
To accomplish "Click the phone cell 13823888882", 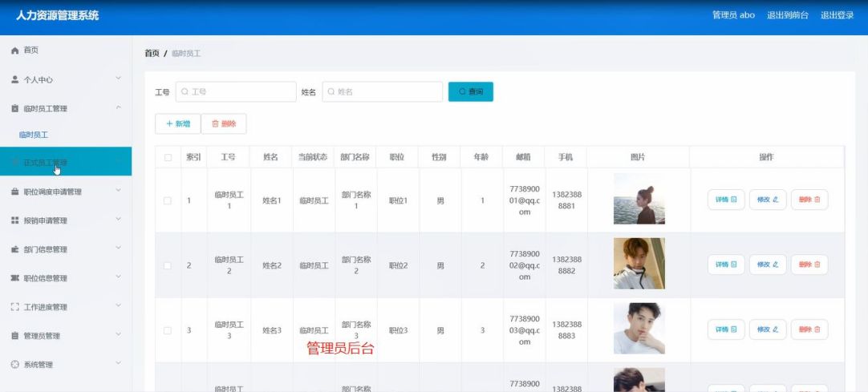I will point(566,265).
